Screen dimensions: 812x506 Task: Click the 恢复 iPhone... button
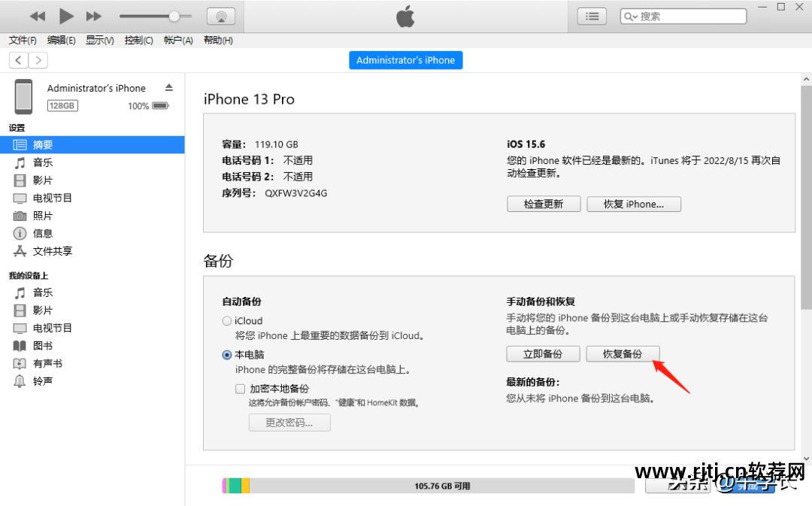[x=633, y=204]
